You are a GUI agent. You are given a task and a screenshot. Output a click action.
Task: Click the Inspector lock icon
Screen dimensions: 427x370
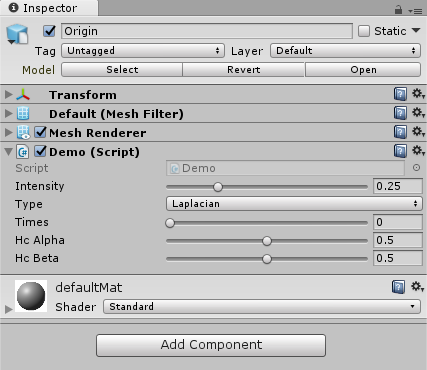(x=398, y=10)
